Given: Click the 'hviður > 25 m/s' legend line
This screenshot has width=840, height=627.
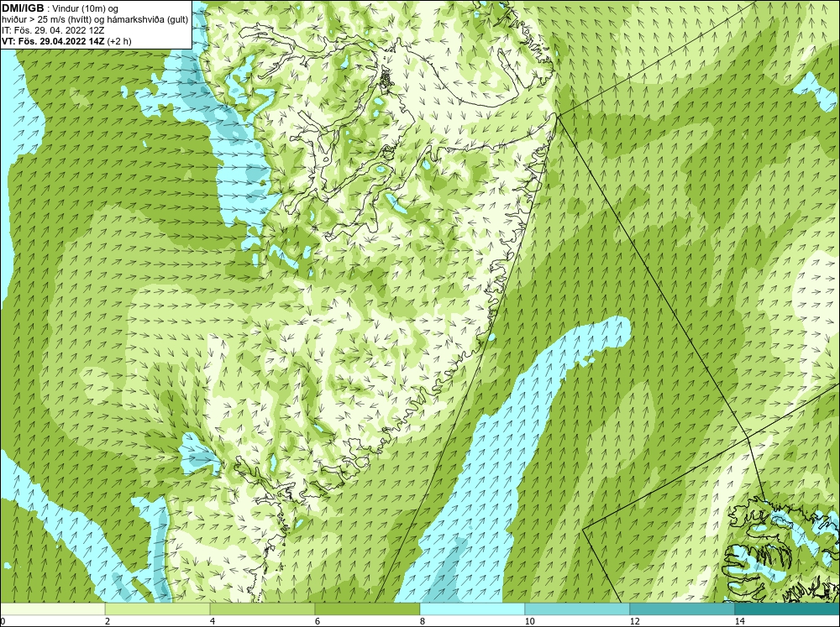Looking at the screenshot, I should coord(95,20).
